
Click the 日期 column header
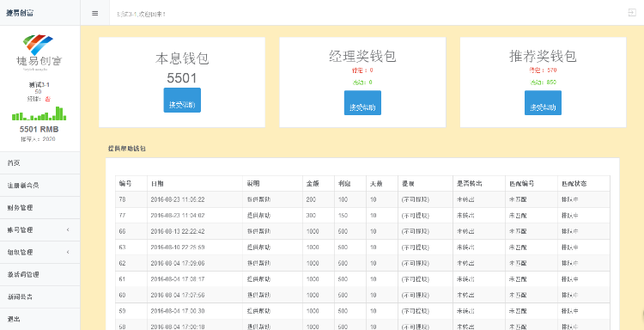[x=157, y=184]
